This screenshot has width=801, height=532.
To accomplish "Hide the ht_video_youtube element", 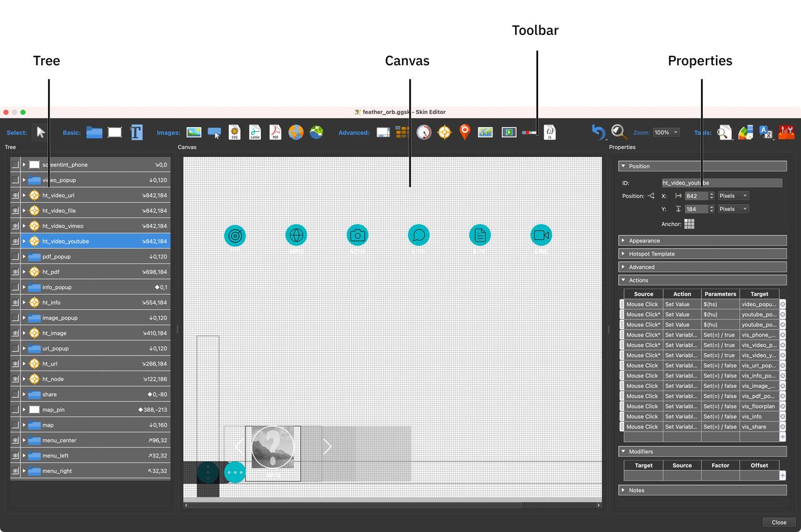I will coord(15,241).
